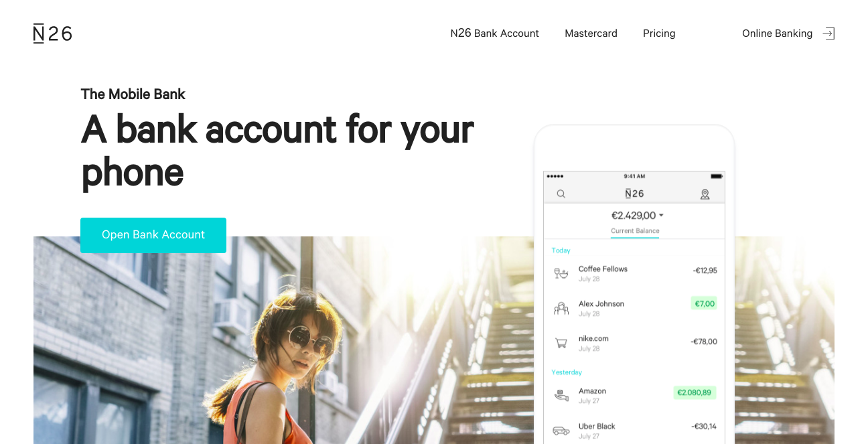Screen dimensions: 868x444
Task: Click the Online Banking link
Action: (777, 33)
